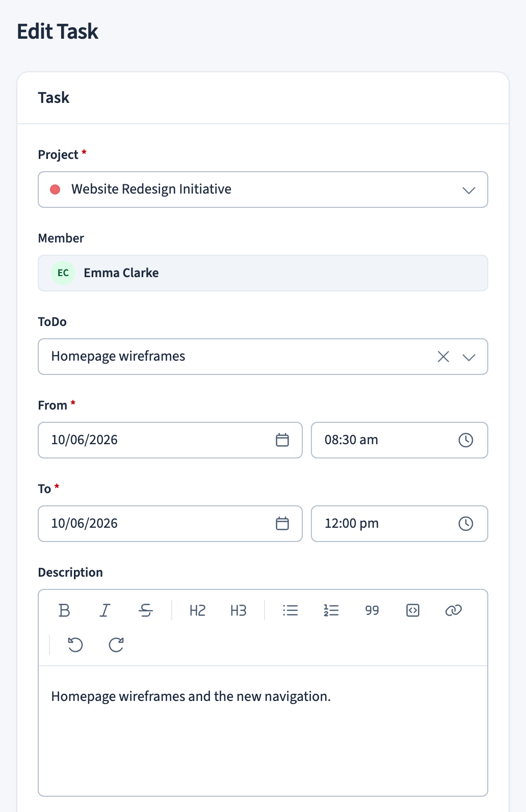The height and width of the screenshot is (812, 526).
Task: Insert a numbered list
Action: tap(331, 610)
